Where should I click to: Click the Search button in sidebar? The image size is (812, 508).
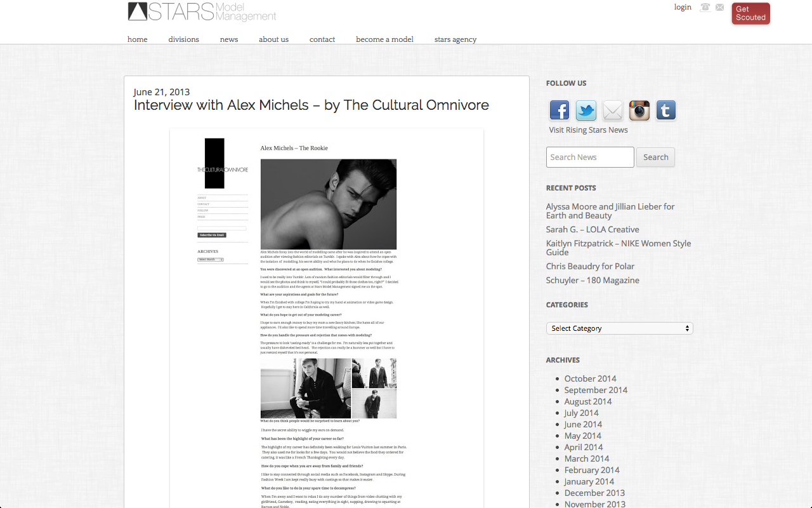click(655, 157)
